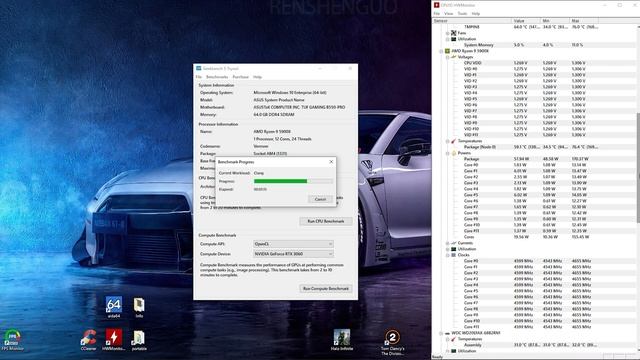Launch CCleaner desktop shortcut
The width and height of the screenshot is (640, 360).
coord(89,340)
